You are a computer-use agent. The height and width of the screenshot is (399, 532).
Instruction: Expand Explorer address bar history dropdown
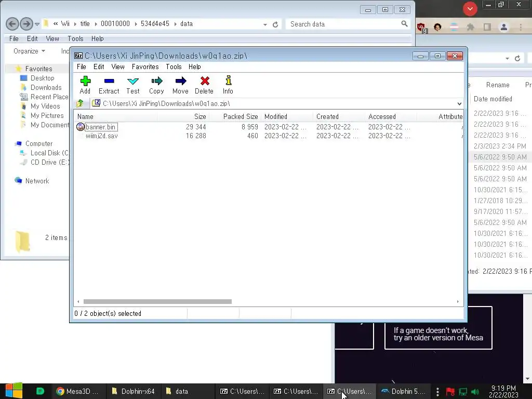coord(265,24)
